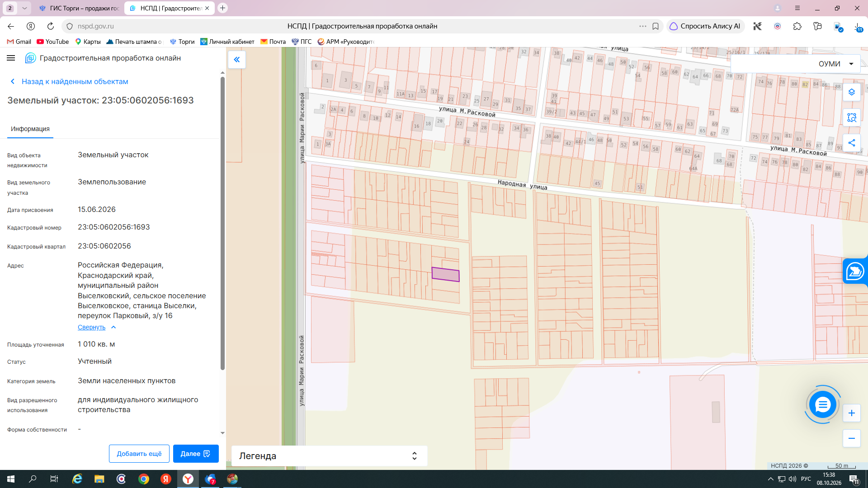This screenshot has height=488, width=868.
Task: Click the РУС language indicator
Action: (806, 479)
